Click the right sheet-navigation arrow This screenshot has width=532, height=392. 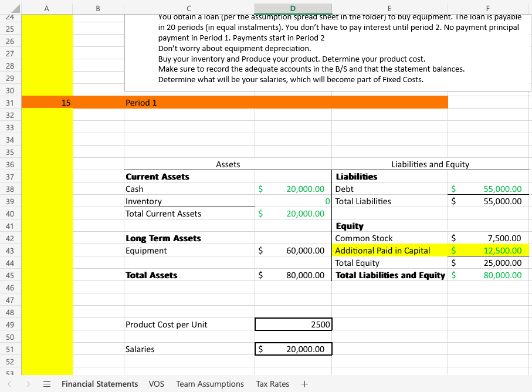point(28,384)
